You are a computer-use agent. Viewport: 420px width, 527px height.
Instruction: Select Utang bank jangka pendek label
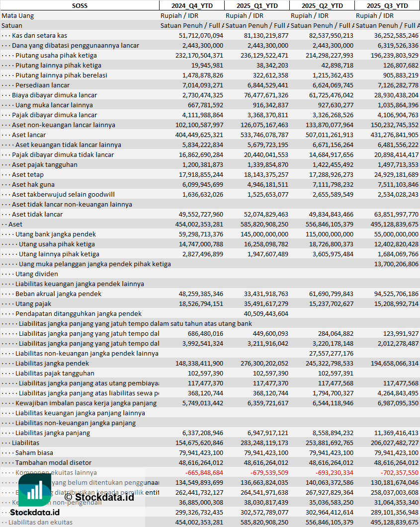pyautogui.click(x=56, y=234)
